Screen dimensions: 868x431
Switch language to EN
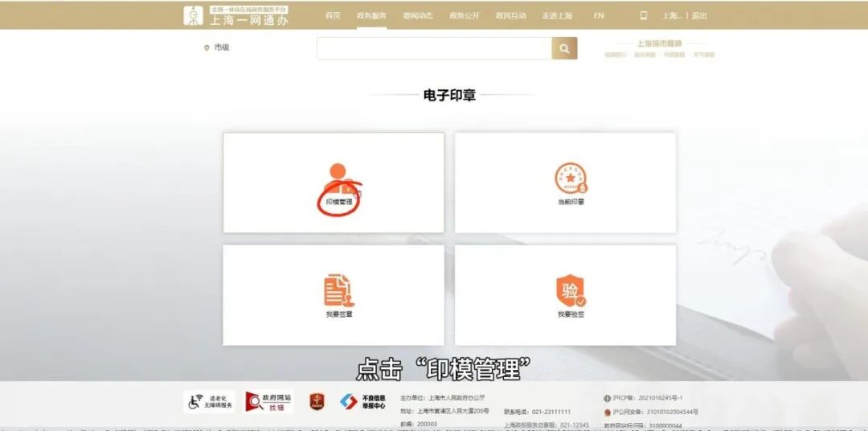tap(599, 15)
